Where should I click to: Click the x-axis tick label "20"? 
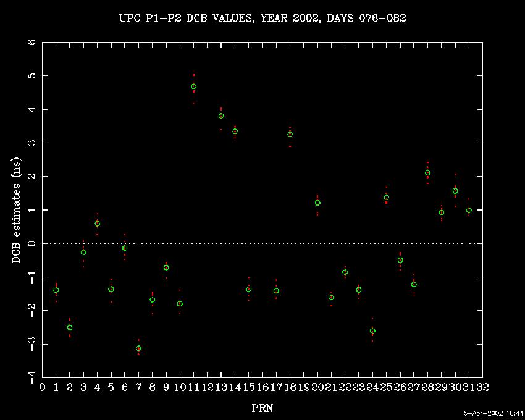(317, 387)
